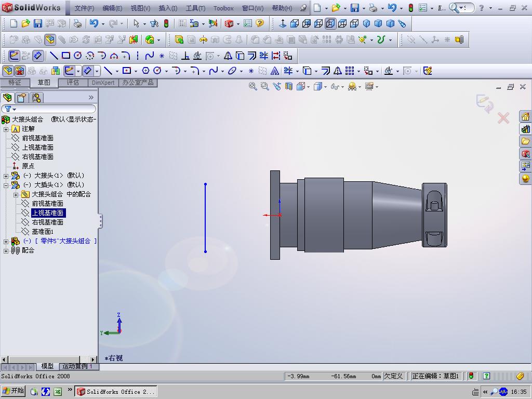This screenshot has height=399, width=532.
Task: Click the Normal To view icon
Action: pyautogui.click(x=283, y=23)
